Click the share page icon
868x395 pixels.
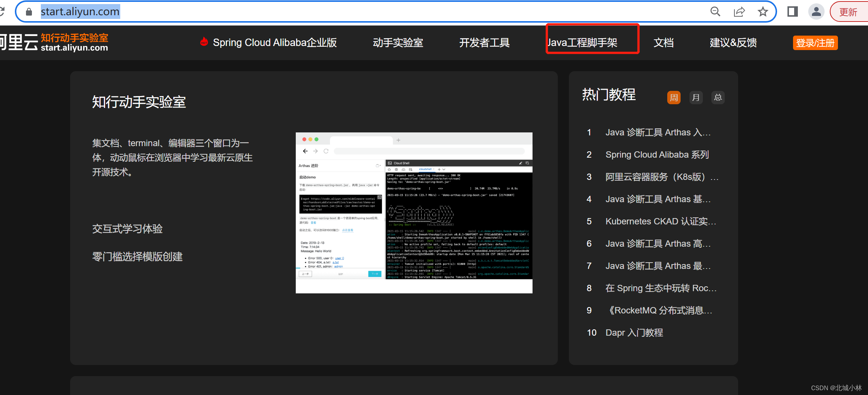tap(739, 12)
